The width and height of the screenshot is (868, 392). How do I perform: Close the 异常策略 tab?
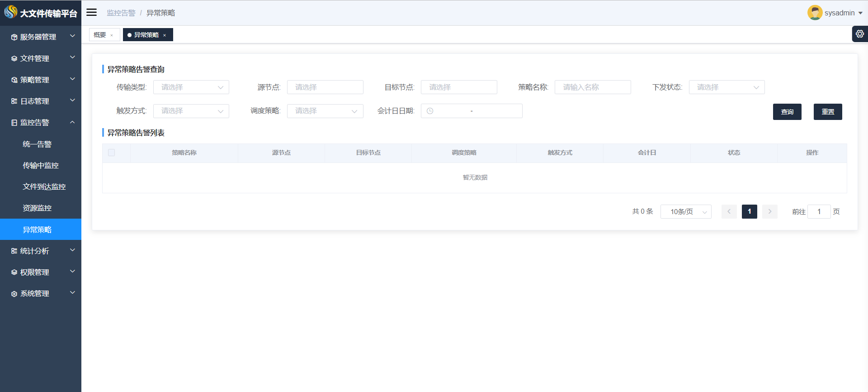(x=165, y=35)
